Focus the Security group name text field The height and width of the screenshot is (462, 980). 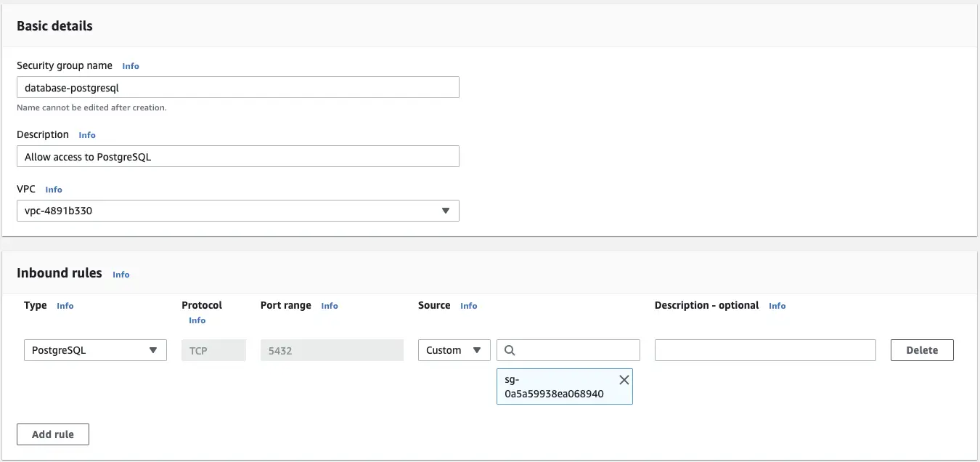[x=237, y=87]
